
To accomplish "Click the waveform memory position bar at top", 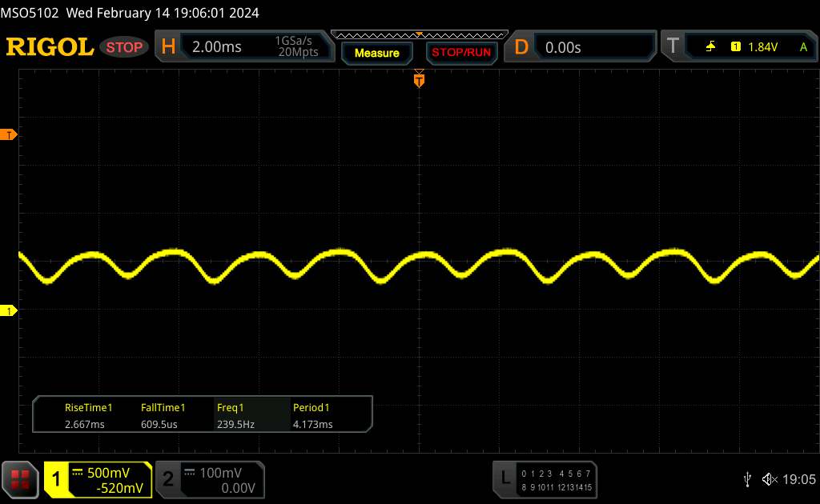I will click(419, 34).
